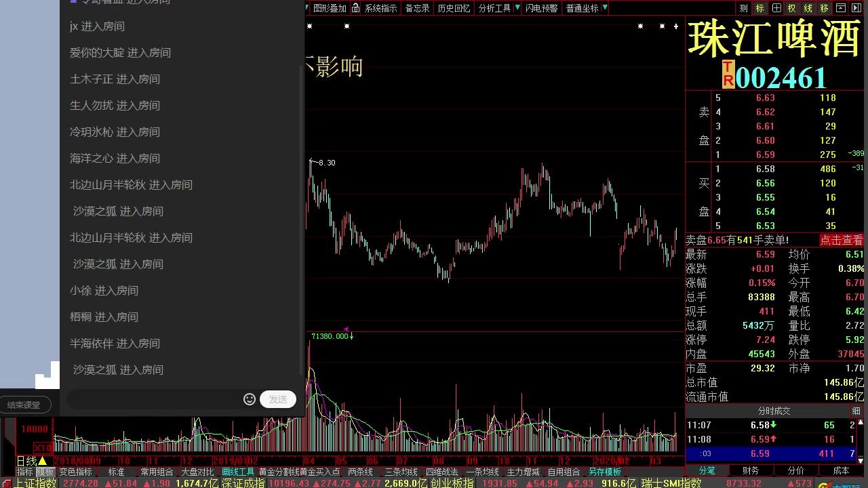This screenshot has height=488, width=868.
Task: Open the emoji picker in chat
Action: pyautogui.click(x=249, y=399)
